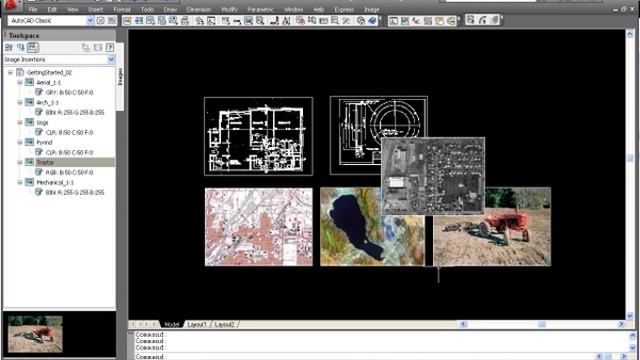The image size is (640, 360).
Task: Click the vertical Images side tab
Action: [120, 77]
